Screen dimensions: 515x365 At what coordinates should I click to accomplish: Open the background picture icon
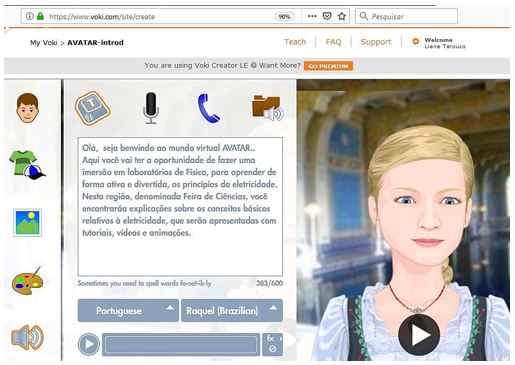point(27,223)
